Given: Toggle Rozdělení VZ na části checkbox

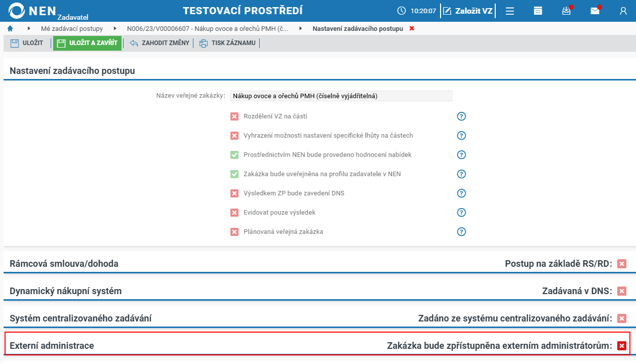Looking at the screenshot, I should click(x=234, y=116).
